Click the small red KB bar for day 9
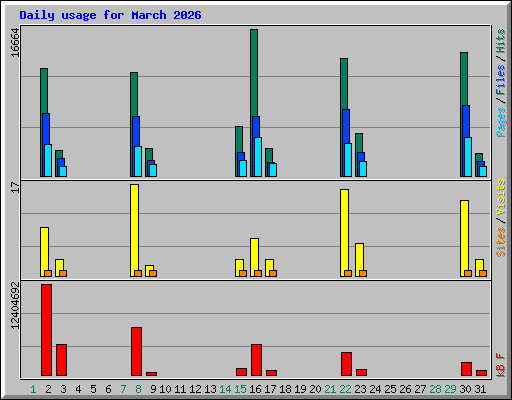The width and height of the screenshot is (512, 400). coord(151,374)
